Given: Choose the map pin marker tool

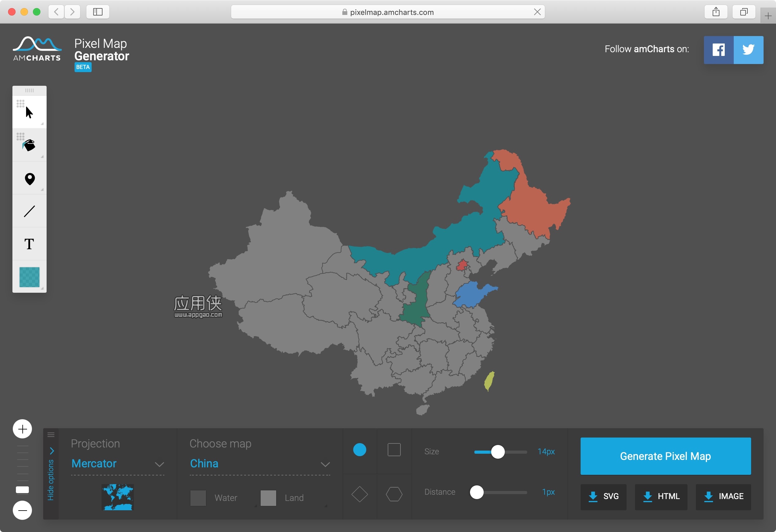Looking at the screenshot, I should point(30,178).
